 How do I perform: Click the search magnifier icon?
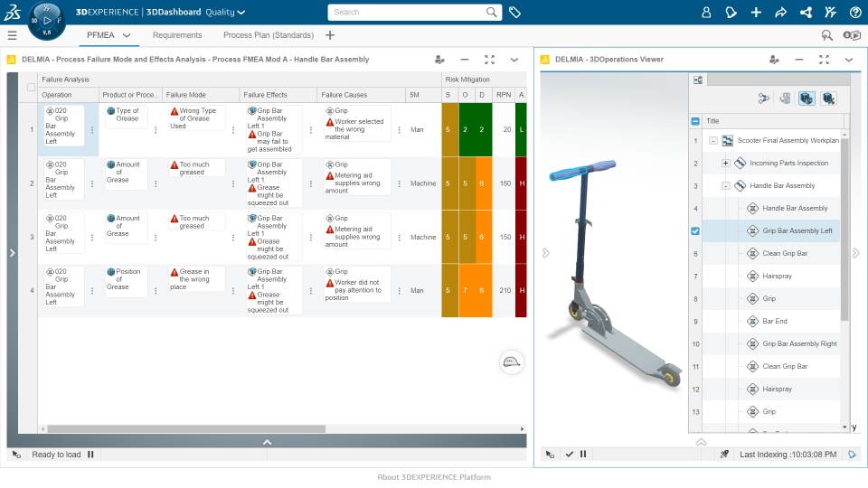click(491, 12)
